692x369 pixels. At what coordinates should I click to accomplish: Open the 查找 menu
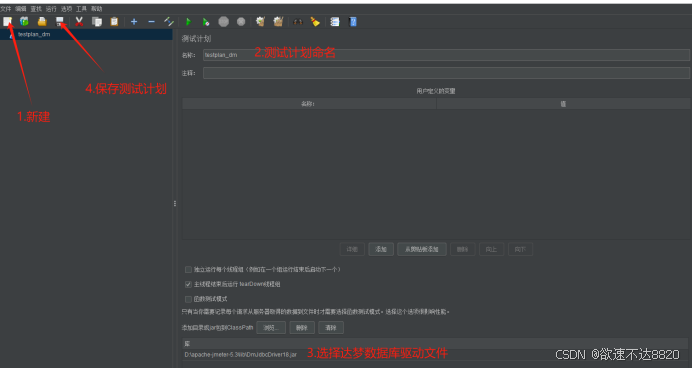coord(36,9)
